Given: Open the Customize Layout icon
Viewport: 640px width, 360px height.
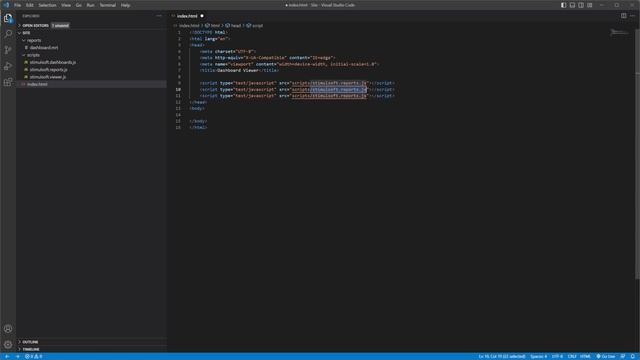Looking at the screenshot, I should pos(590,5).
